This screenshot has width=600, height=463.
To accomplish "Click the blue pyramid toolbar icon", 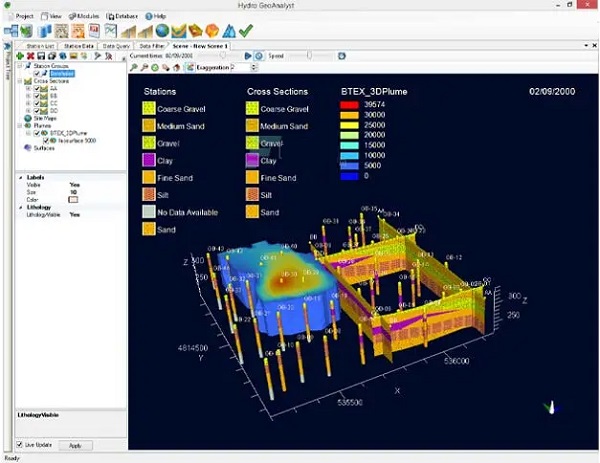I will pos(229,31).
